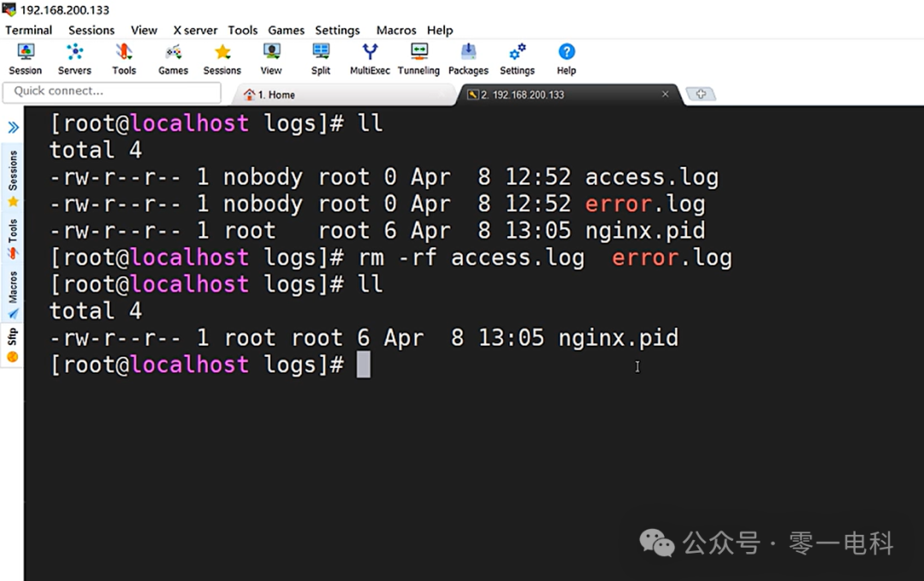The width and height of the screenshot is (924, 581).
Task: Open the Packages toolbar icon
Action: (x=468, y=59)
